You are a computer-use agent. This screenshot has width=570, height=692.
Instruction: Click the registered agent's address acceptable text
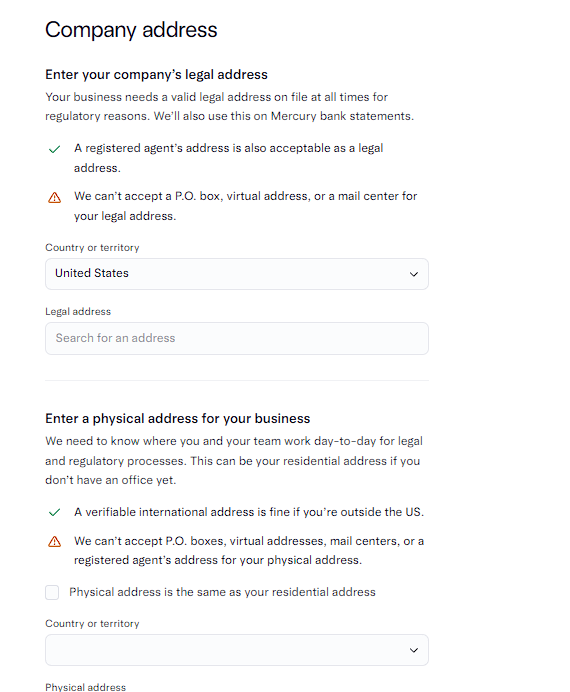click(229, 158)
